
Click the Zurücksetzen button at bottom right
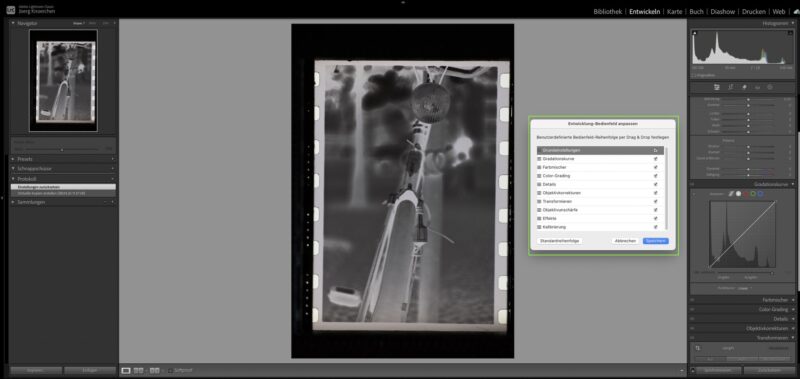[x=769, y=370]
